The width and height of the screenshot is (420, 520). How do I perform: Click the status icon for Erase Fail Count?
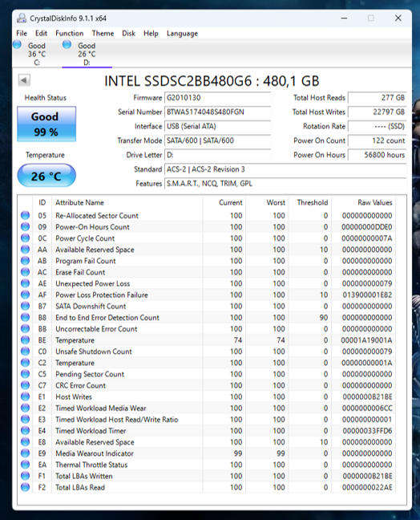[x=25, y=272]
